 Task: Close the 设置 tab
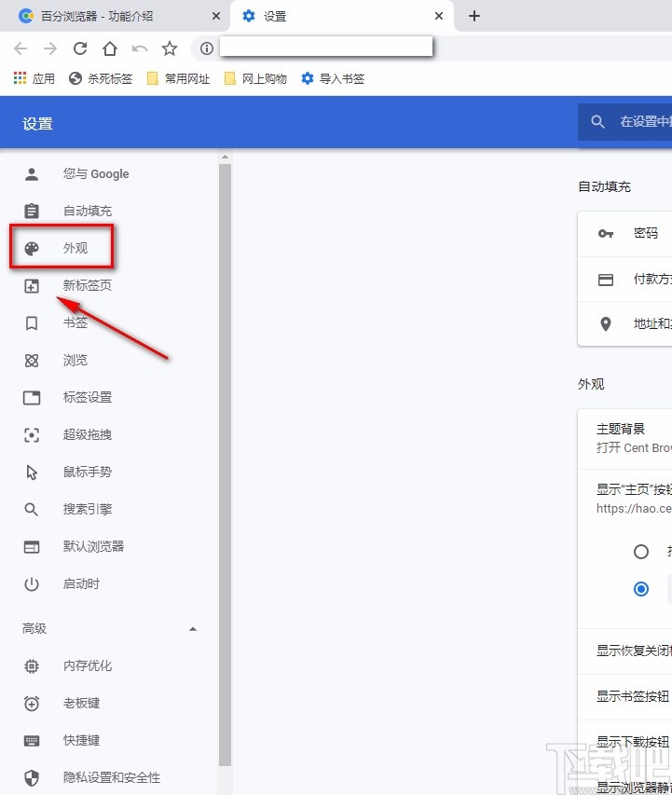tap(439, 16)
